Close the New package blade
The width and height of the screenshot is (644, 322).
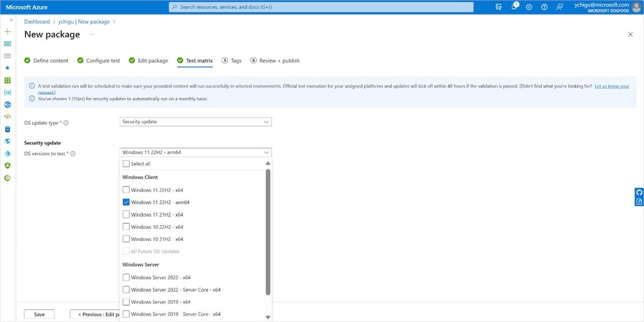pyautogui.click(x=630, y=34)
